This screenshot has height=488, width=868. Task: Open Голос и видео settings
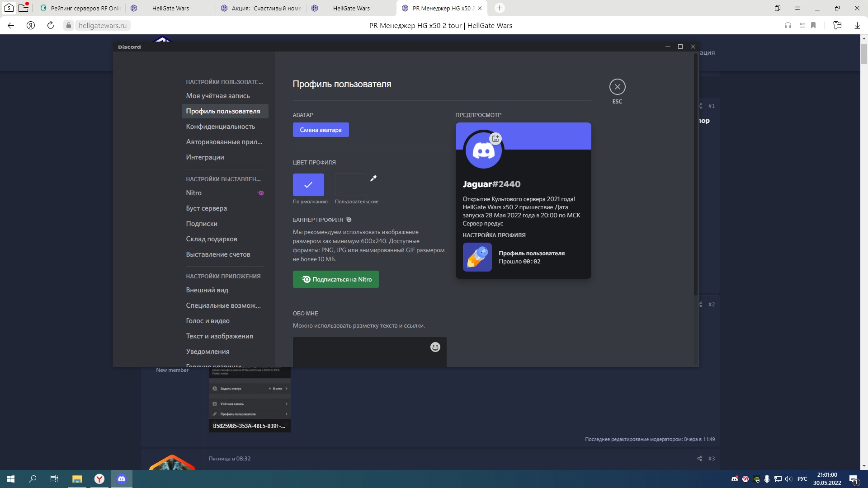(x=225, y=321)
